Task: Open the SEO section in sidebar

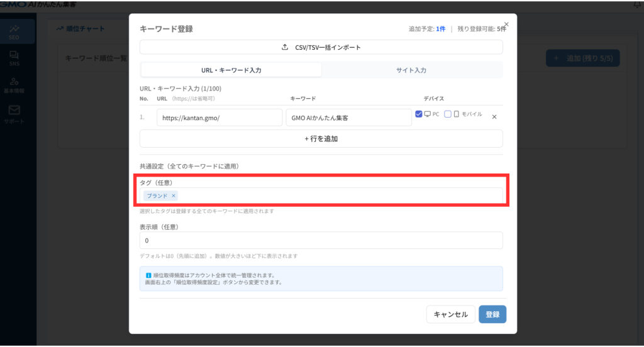Action: [14, 31]
